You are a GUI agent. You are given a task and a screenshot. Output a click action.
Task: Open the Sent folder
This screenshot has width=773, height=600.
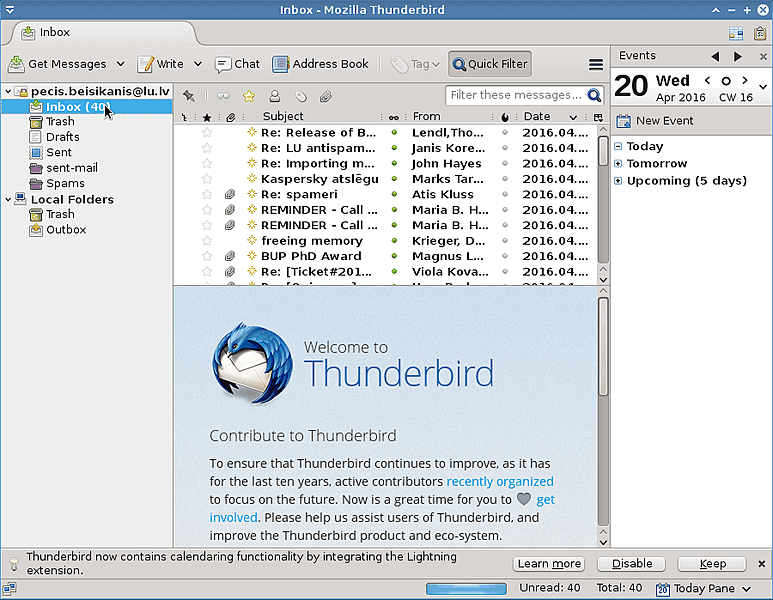[x=59, y=152]
